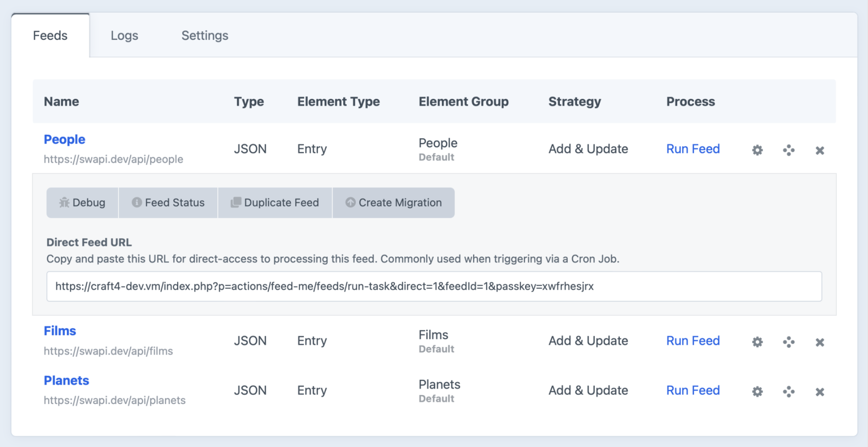Click the Strategy column header
This screenshot has height=447, width=868.
coord(574,101)
